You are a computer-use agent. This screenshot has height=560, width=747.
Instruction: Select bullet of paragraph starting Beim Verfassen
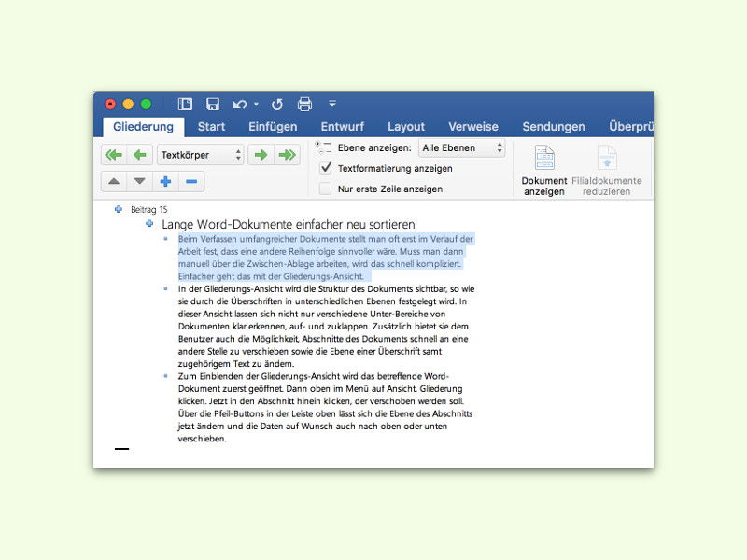(x=166, y=239)
